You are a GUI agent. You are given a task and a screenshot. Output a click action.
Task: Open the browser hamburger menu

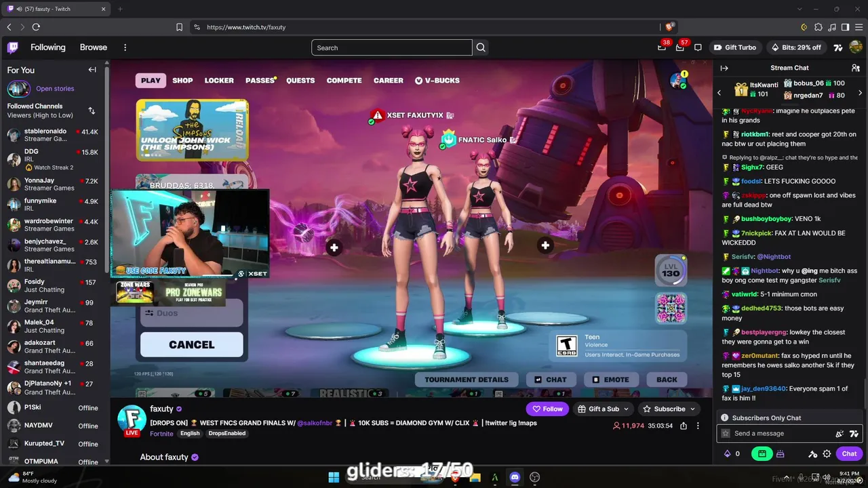859,27
